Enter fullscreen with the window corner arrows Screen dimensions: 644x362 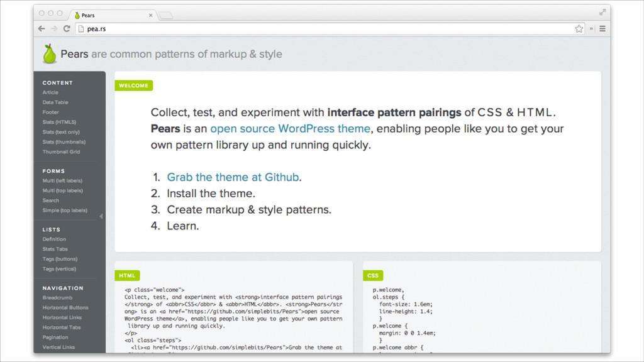click(x=602, y=12)
